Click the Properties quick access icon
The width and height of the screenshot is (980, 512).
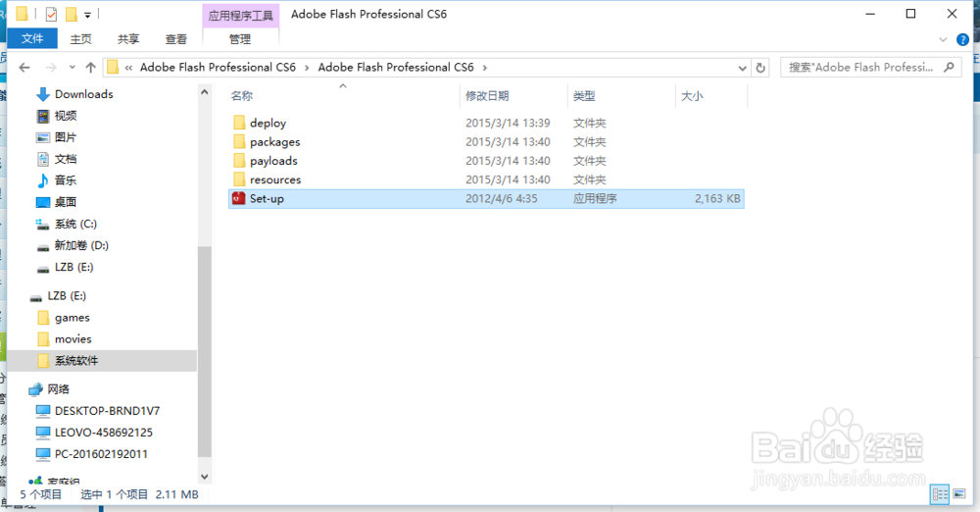coord(51,14)
